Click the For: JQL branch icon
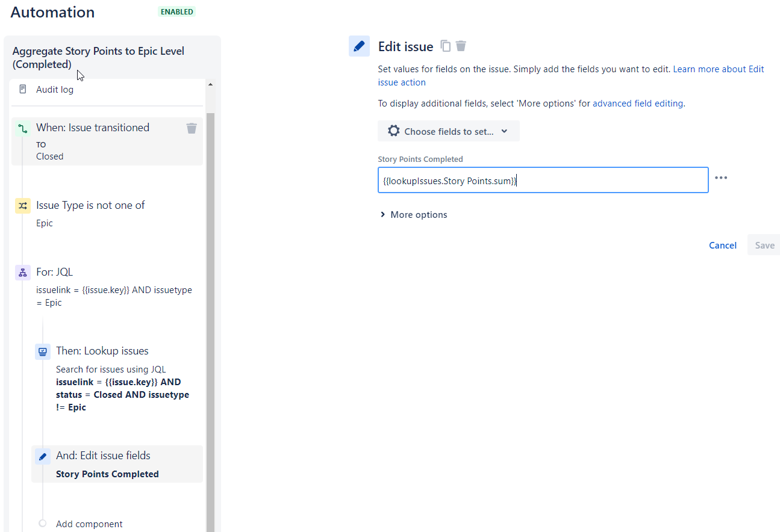This screenshot has width=780, height=532. point(23,273)
